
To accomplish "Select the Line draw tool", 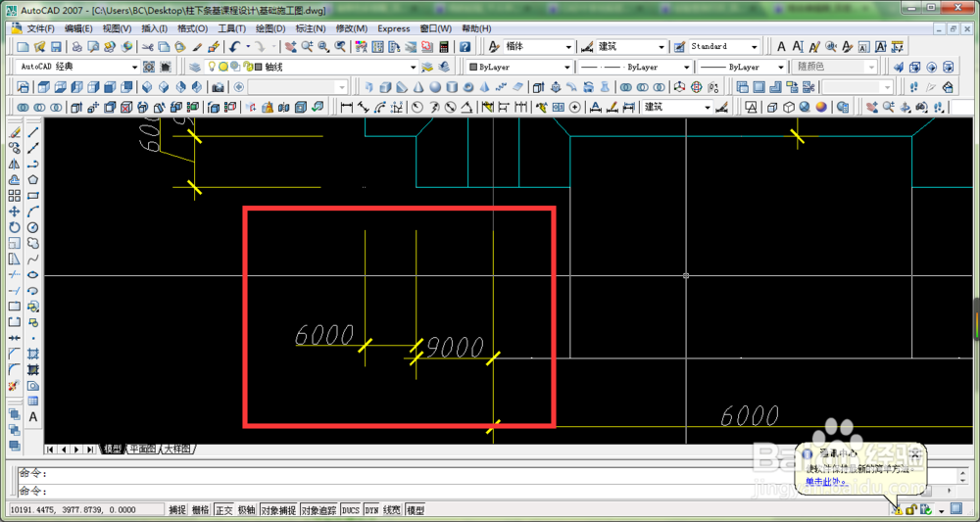I will coord(33,132).
